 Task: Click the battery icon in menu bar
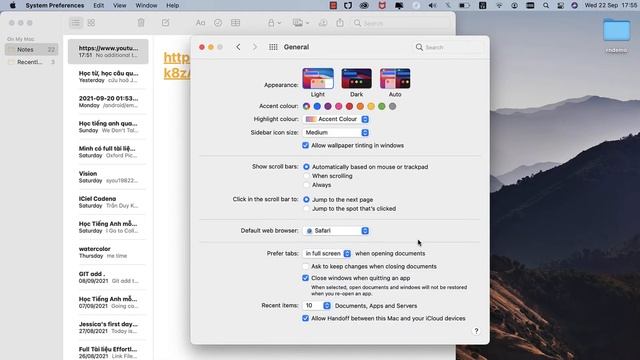pyautogui.click(x=464, y=5)
